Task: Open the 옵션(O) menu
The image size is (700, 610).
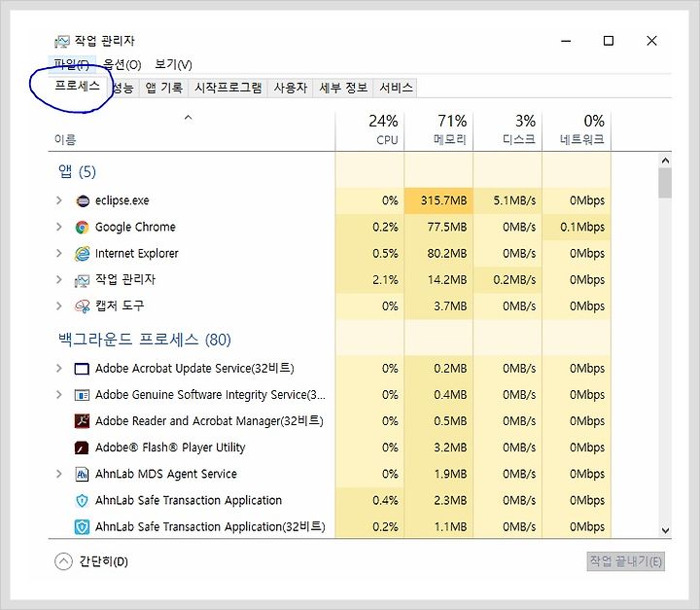Action: pyautogui.click(x=122, y=64)
